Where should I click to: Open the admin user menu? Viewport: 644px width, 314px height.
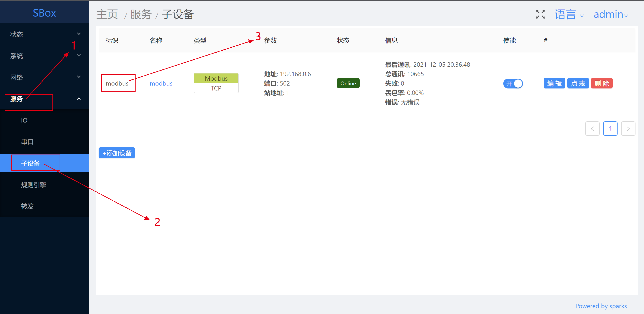coord(610,14)
